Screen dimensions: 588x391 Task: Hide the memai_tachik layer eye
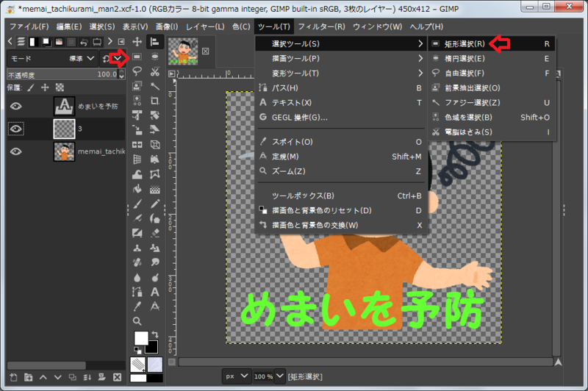click(15, 151)
